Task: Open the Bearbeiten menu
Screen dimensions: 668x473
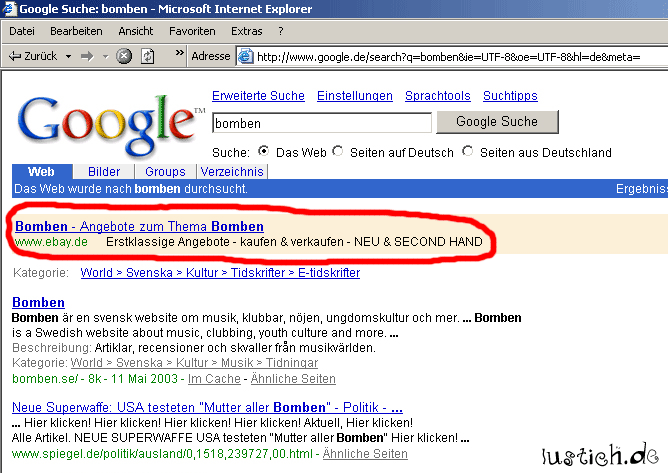Action: point(76,31)
